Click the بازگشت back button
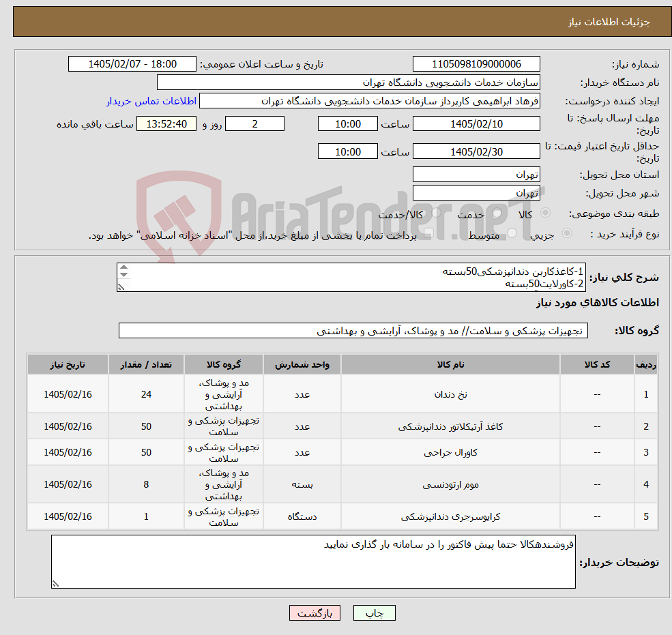 [315, 613]
